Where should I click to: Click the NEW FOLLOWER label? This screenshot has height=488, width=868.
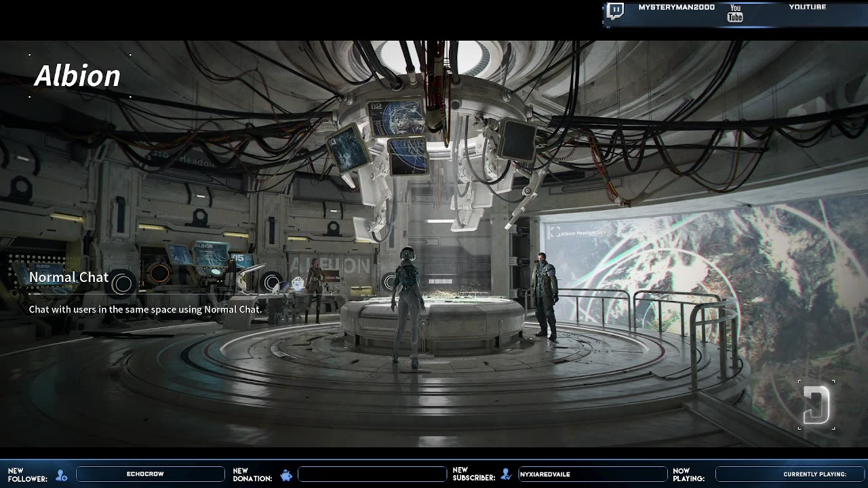[28, 474]
